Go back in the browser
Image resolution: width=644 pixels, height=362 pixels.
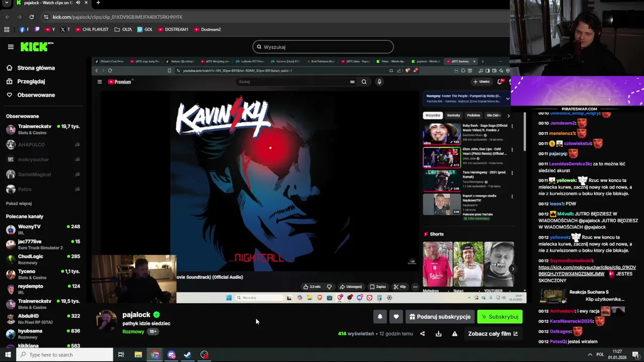click(7, 17)
